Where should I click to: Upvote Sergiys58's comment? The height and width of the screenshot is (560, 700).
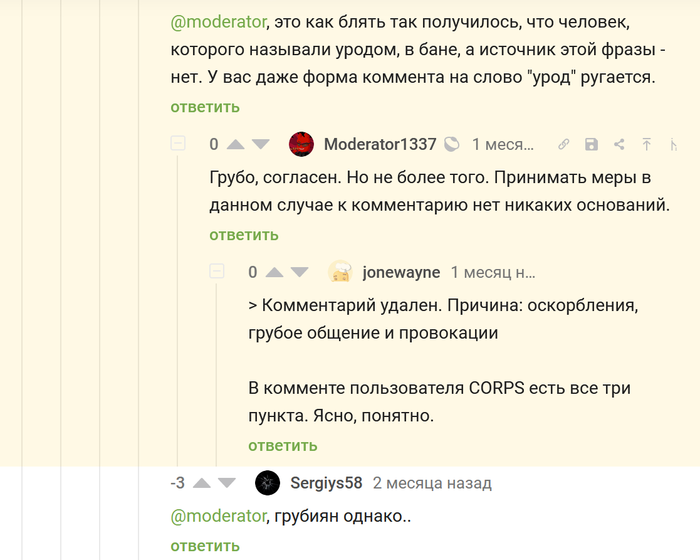202,483
